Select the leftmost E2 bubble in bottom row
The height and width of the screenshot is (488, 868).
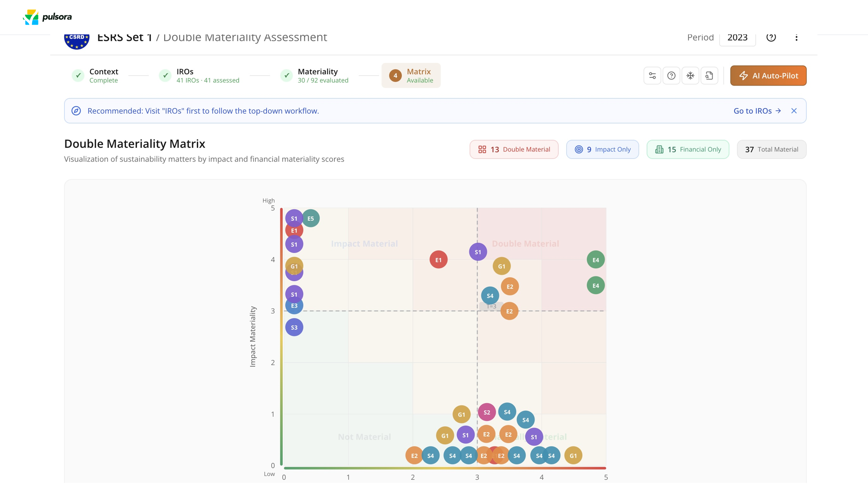pyautogui.click(x=414, y=456)
